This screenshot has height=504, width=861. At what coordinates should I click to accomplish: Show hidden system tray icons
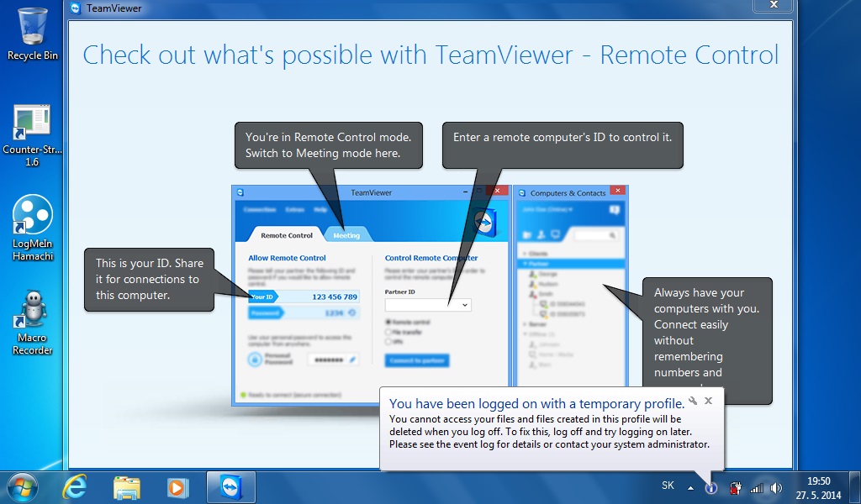pyautogui.click(x=690, y=487)
